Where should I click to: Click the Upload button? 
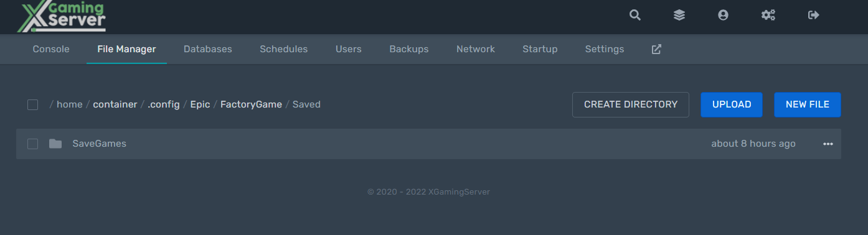click(x=732, y=104)
